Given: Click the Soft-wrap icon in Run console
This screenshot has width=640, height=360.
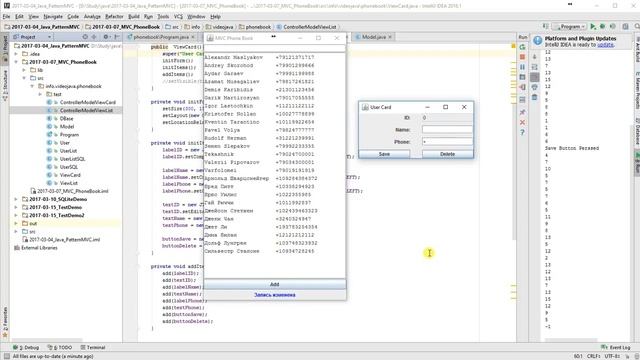Looking at the screenshot, I should 534,67.
